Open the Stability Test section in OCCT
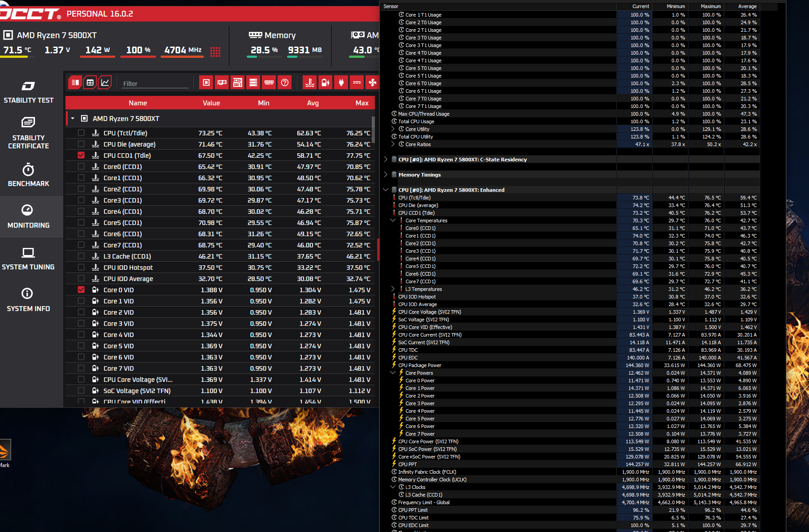Image resolution: width=809 pixels, height=532 pixels. pyautogui.click(x=28, y=92)
